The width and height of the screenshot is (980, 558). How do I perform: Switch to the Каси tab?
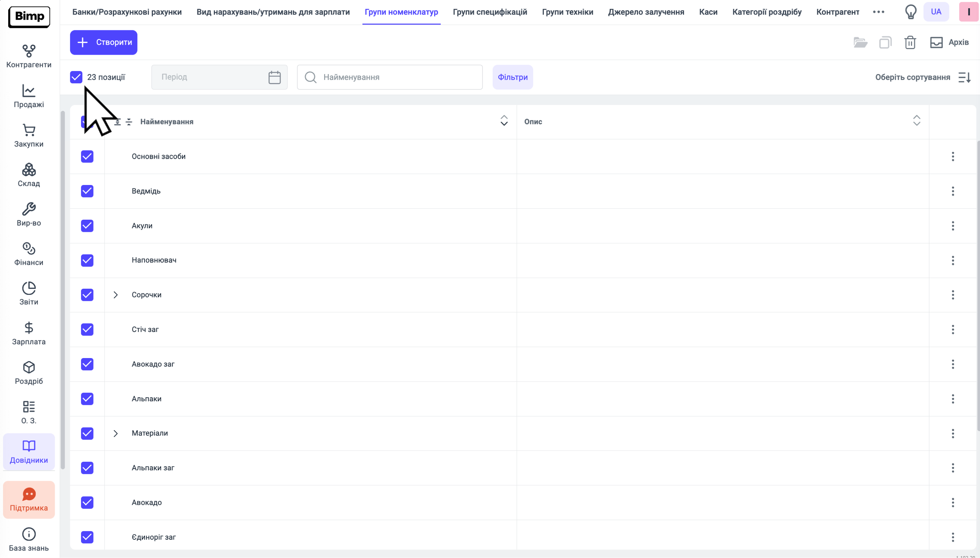pos(708,12)
